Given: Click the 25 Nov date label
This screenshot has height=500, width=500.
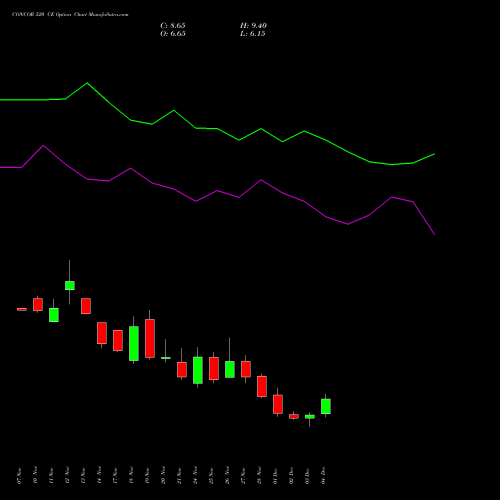Looking at the screenshot, I should pos(211,475).
